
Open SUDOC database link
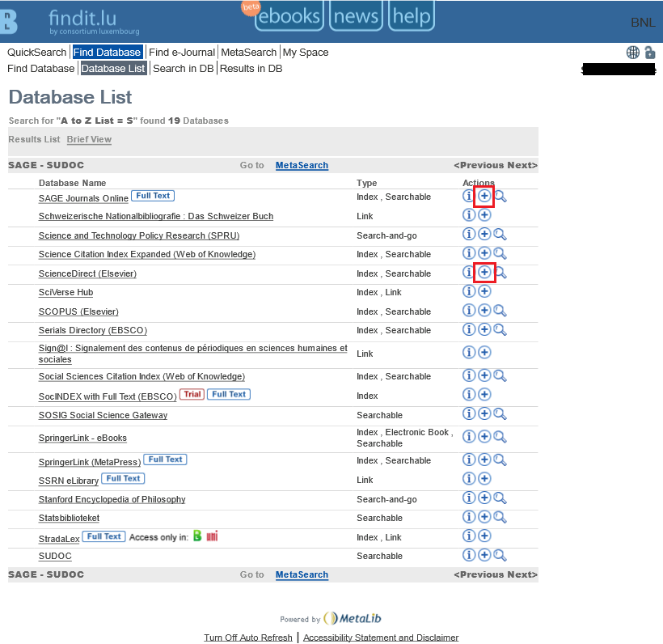(x=55, y=556)
